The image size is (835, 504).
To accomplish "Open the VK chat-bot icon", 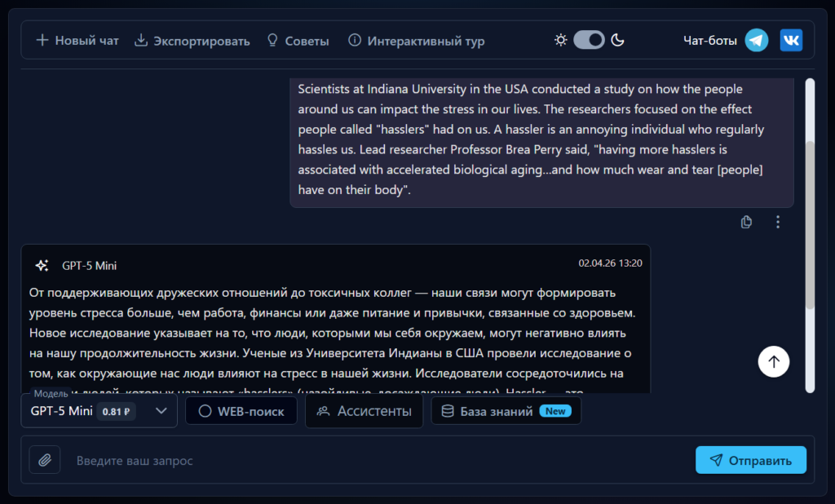I will (x=791, y=40).
